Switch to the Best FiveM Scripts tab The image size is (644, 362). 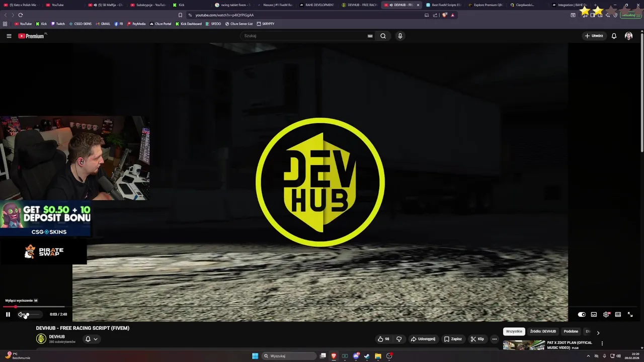click(x=444, y=5)
